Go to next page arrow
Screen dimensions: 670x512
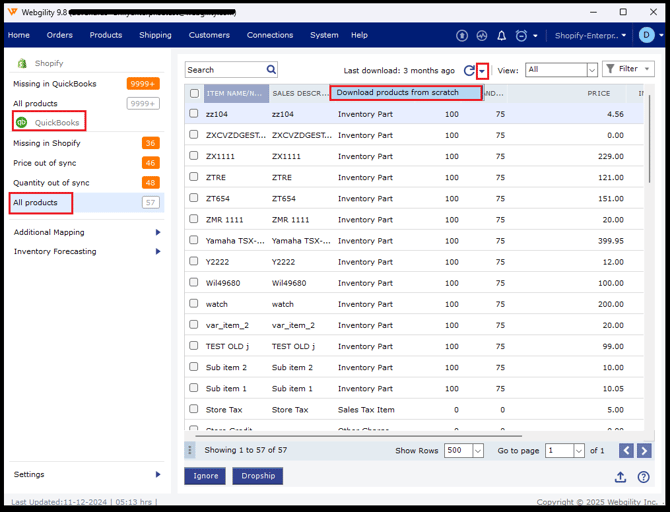(x=644, y=451)
